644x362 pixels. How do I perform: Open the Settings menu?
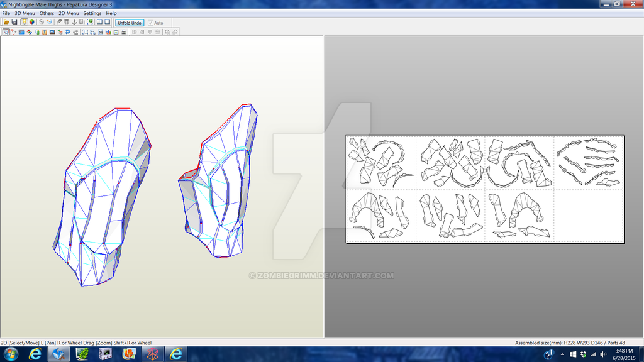(92, 13)
